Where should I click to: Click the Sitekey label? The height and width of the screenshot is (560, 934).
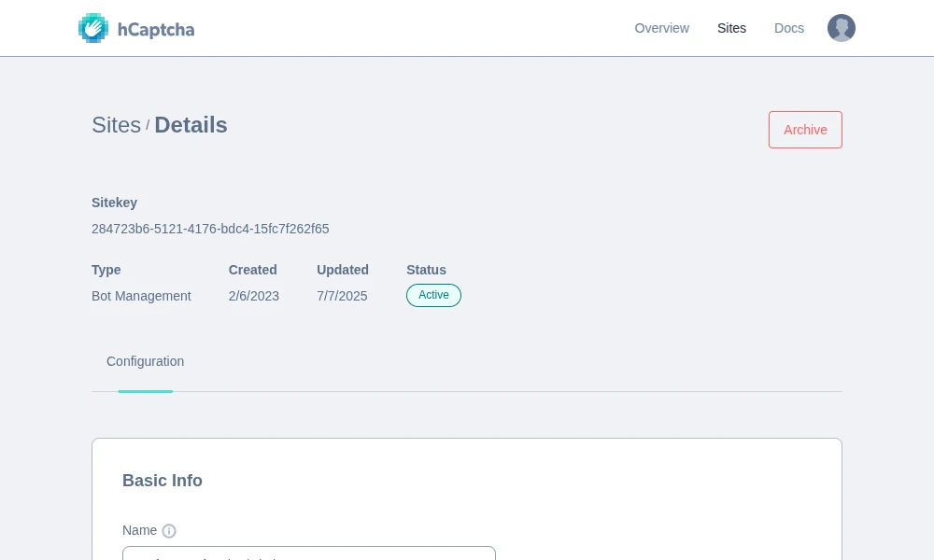coord(114,203)
